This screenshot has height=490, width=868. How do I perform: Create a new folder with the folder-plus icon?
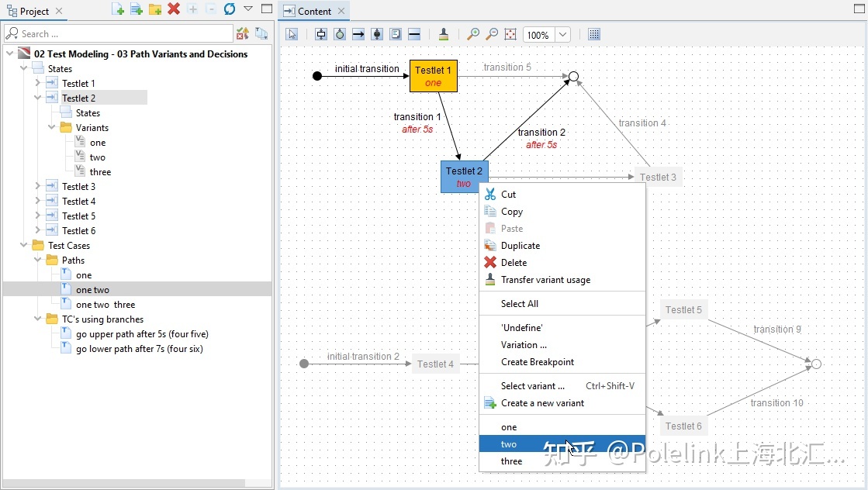click(155, 9)
